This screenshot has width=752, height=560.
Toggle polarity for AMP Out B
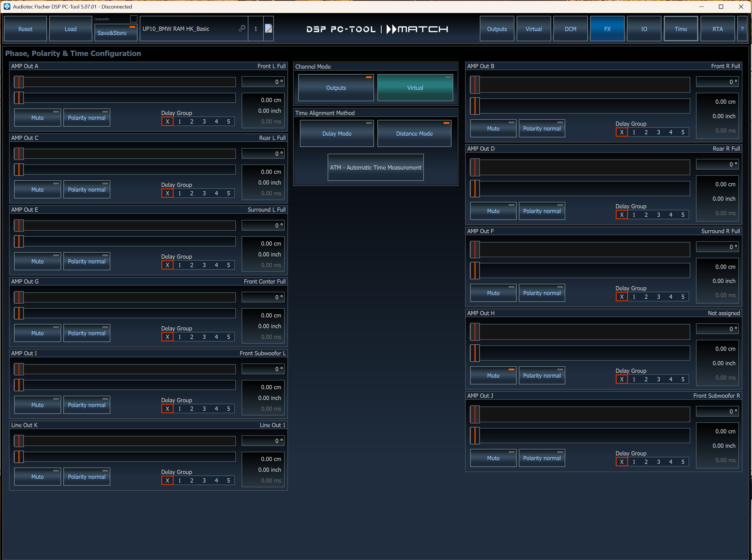[542, 128]
